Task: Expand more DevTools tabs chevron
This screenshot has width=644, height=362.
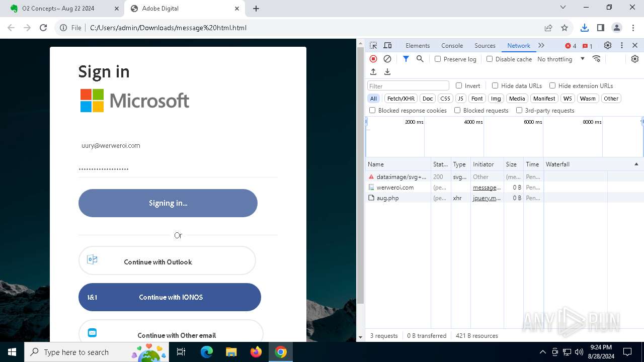Action: tap(541, 45)
